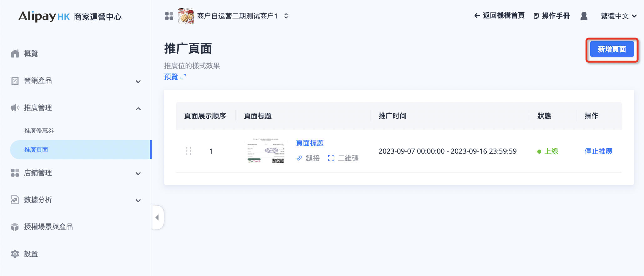The height and width of the screenshot is (276, 644).
Task: Open 授權場景與產品 menu item
Action: click(x=48, y=227)
